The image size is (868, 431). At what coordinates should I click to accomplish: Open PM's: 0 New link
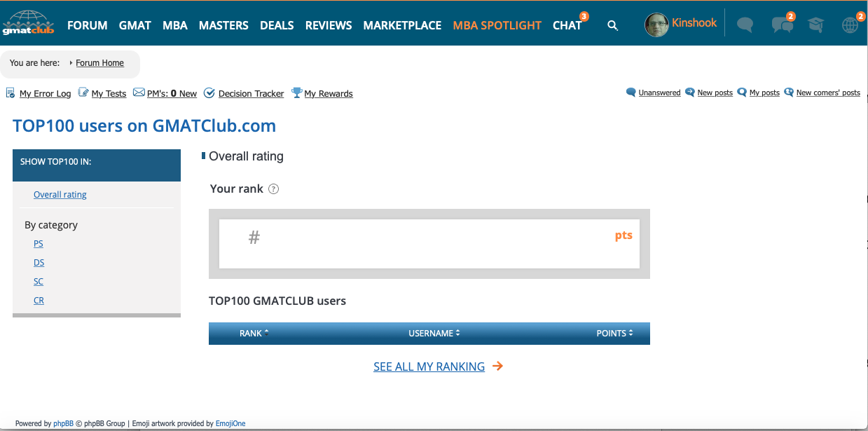tap(172, 93)
